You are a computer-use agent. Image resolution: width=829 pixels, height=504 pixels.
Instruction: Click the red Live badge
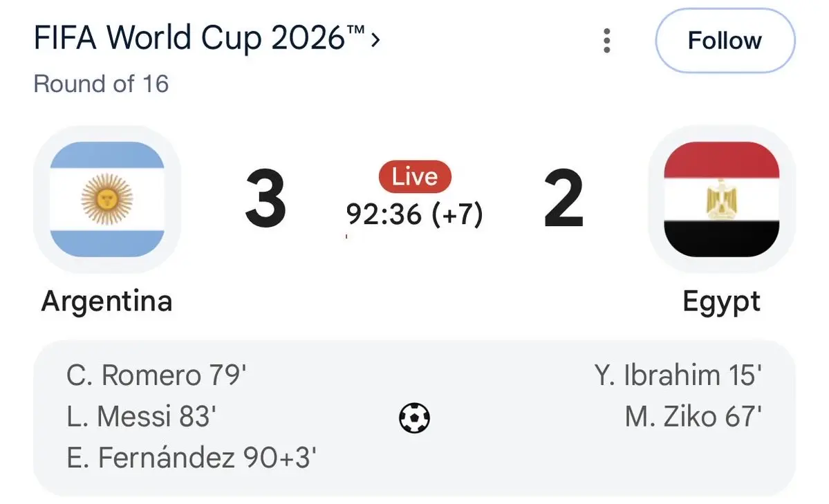[415, 176]
